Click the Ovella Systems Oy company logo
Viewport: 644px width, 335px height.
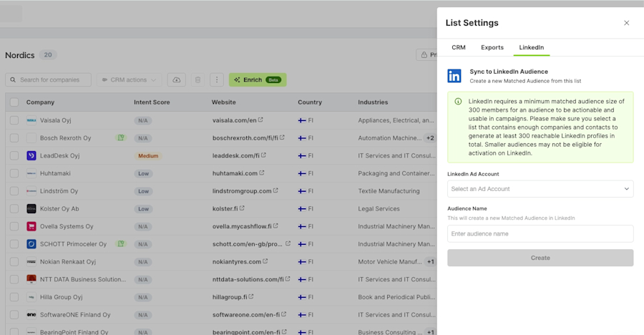pos(31,226)
